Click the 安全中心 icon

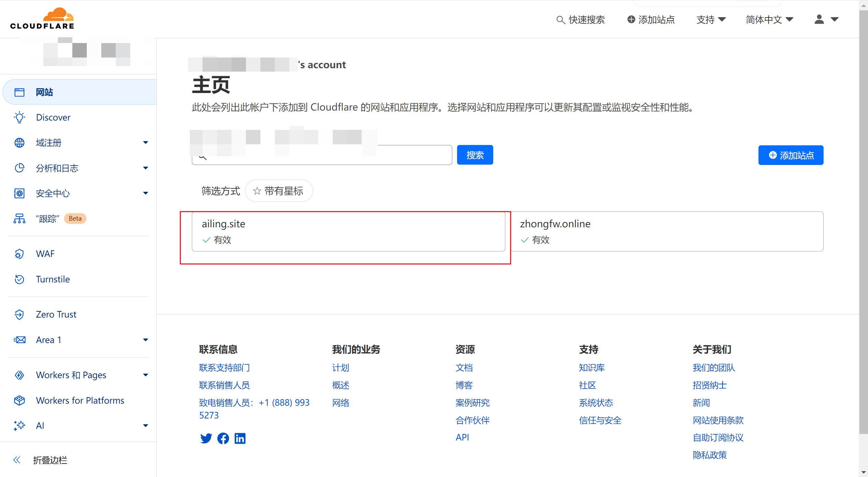19,193
